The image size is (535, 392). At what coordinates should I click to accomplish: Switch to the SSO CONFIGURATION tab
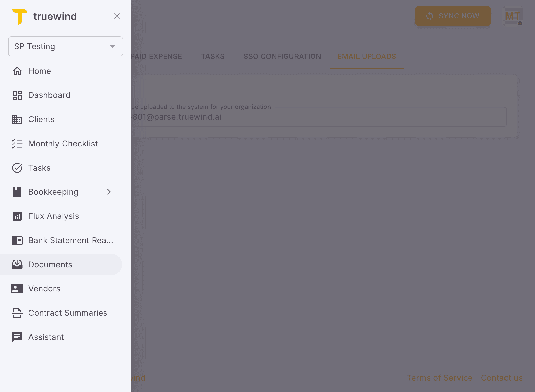(282, 56)
